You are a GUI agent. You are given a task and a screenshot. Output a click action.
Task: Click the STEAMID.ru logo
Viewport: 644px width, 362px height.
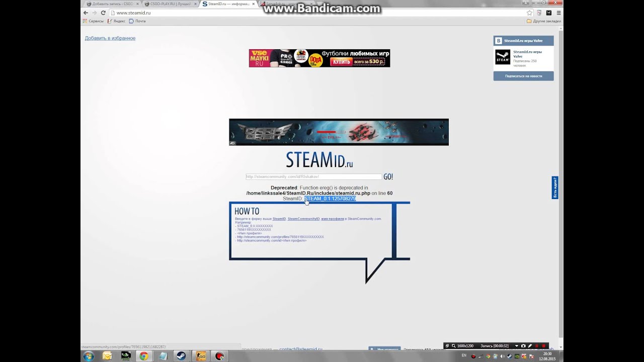pyautogui.click(x=319, y=160)
